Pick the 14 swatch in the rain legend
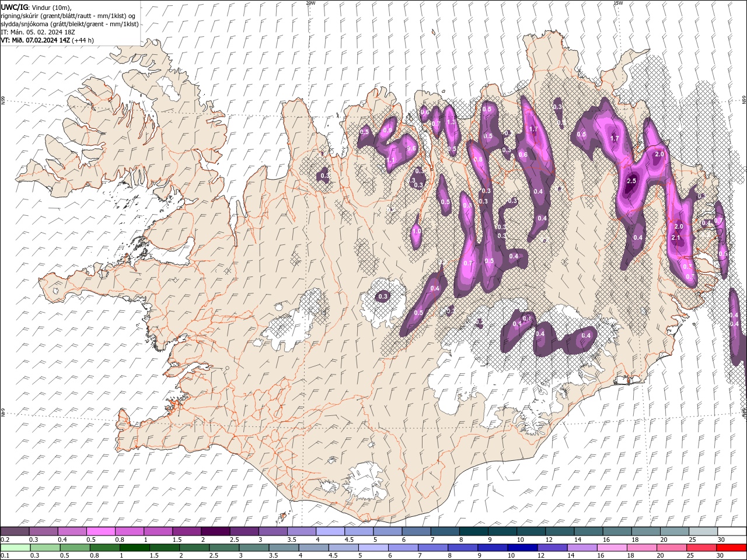 click(x=582, y=548)
